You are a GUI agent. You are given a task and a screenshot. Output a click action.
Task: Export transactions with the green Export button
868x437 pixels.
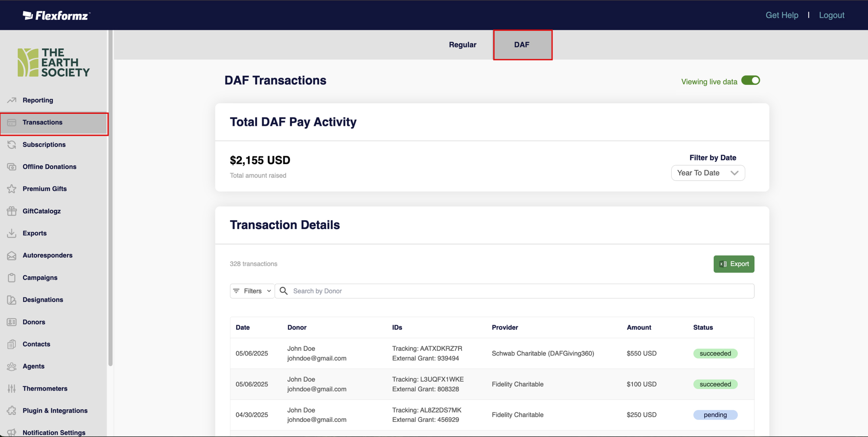coord(734,264)
